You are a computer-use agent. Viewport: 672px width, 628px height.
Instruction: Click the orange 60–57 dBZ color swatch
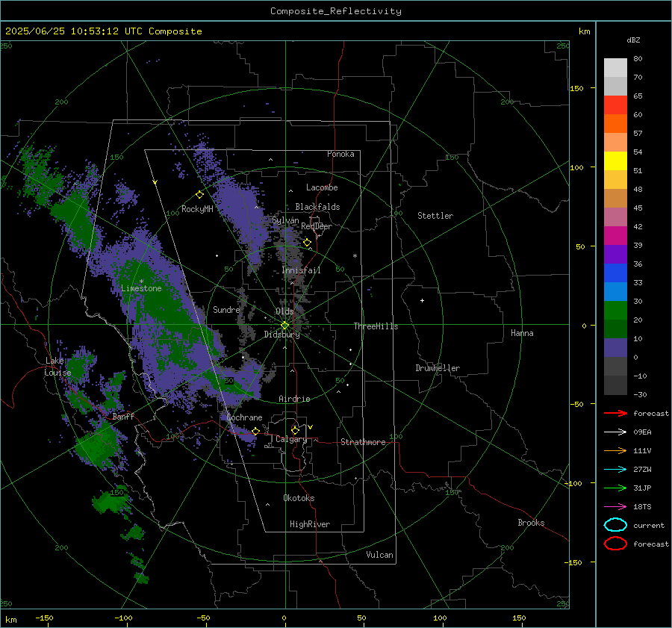(615, 123)
